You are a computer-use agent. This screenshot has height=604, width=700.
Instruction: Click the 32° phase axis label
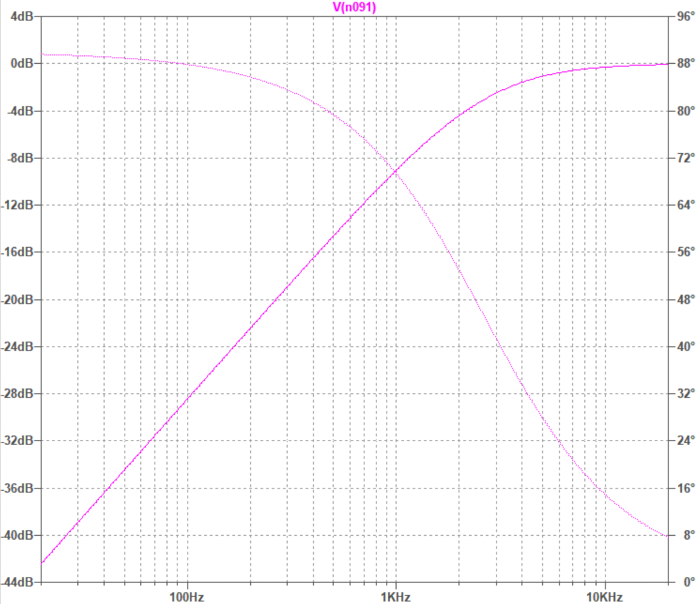tap(686, 393)
